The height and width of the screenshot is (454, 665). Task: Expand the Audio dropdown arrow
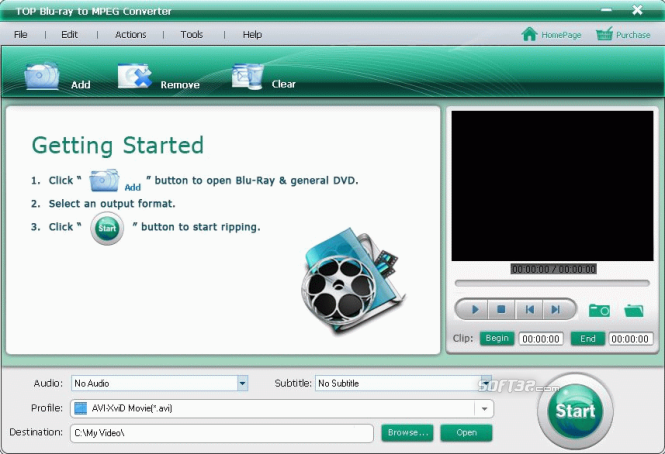pyautogui.click(x=242, y=383)
